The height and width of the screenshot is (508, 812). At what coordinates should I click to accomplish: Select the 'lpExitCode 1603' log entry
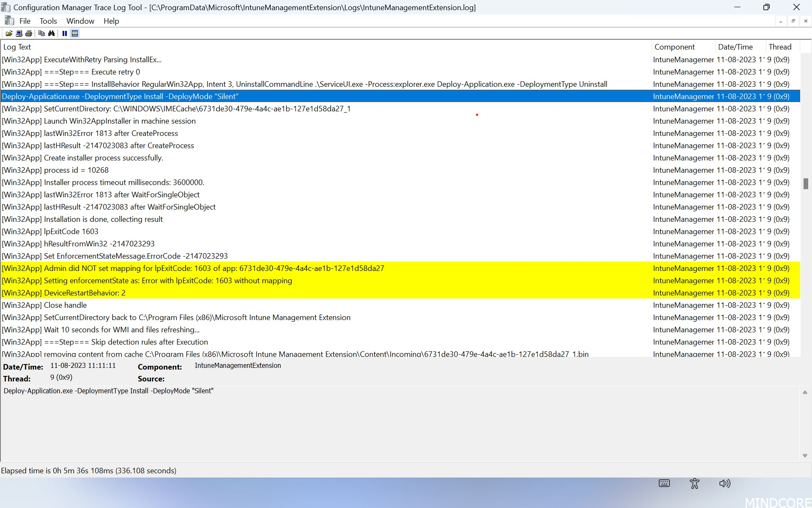pyautogui.click(x=50, y=231)
